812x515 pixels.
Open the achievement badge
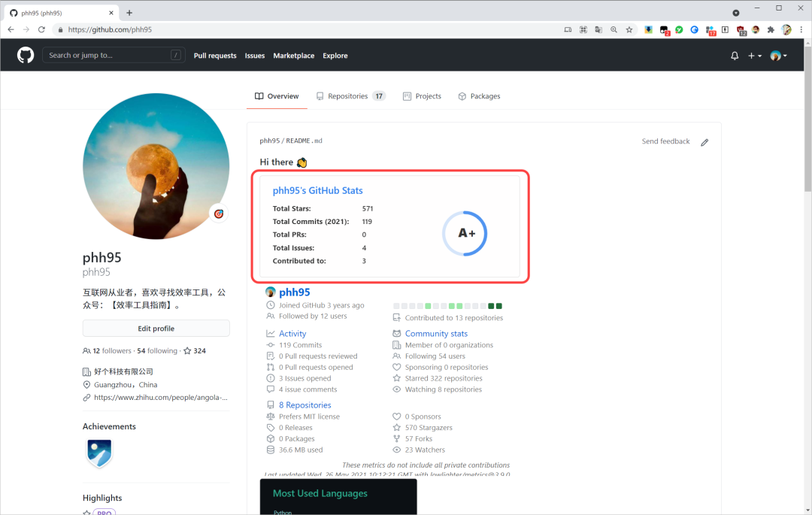pos(99,453)
